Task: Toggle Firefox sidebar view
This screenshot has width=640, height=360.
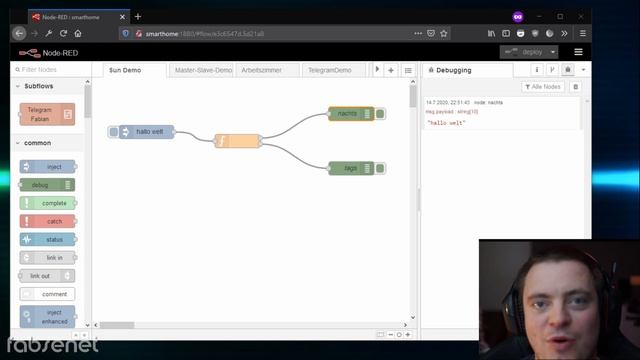Action: coord(506,33)
